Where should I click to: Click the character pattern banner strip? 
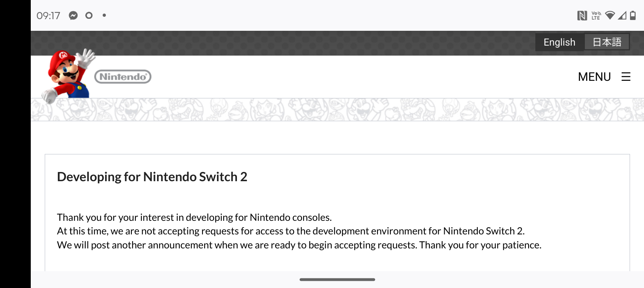click(337, 110)
